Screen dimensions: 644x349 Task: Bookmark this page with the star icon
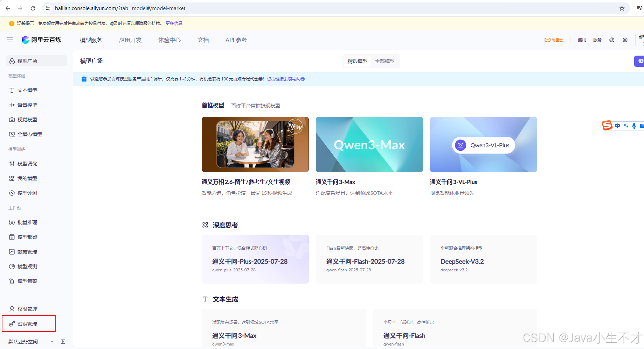click(x=622, y=8)
